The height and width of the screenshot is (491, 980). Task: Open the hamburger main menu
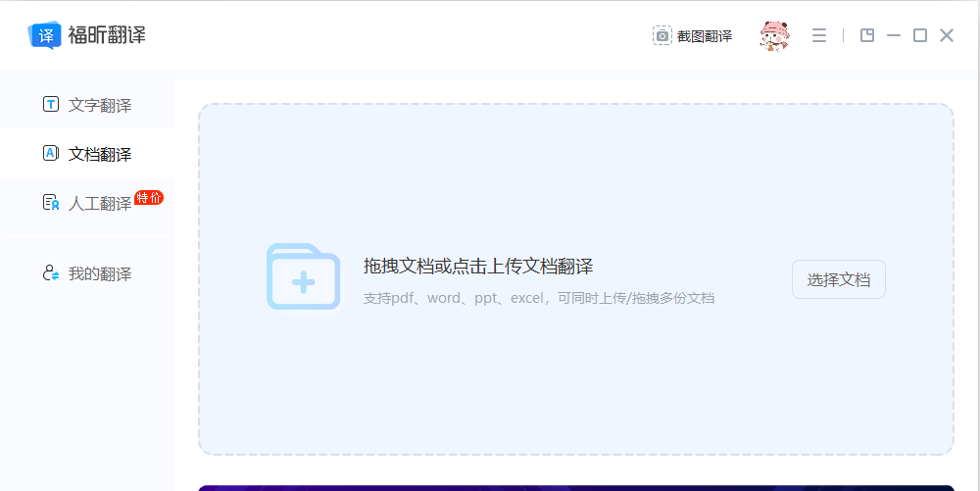point(818,35)
